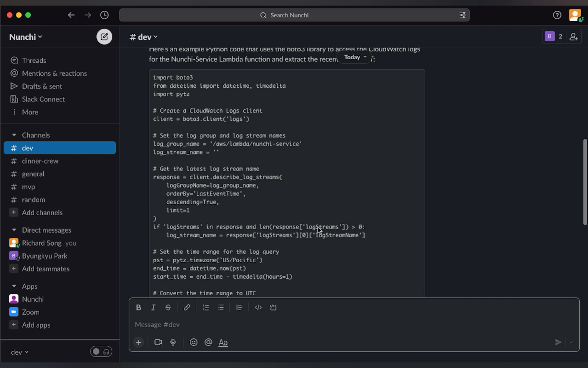The height and width of the screenshot is (368, 588).
Task: Apply bold formatting in composer
Action: (139, 307)
